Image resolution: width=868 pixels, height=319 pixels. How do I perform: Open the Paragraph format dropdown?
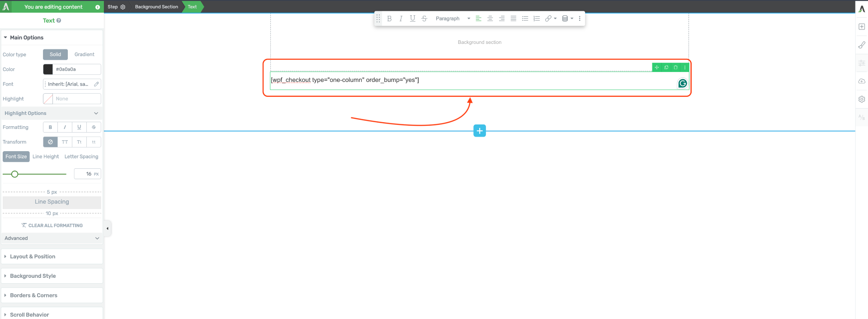[453, 19]
